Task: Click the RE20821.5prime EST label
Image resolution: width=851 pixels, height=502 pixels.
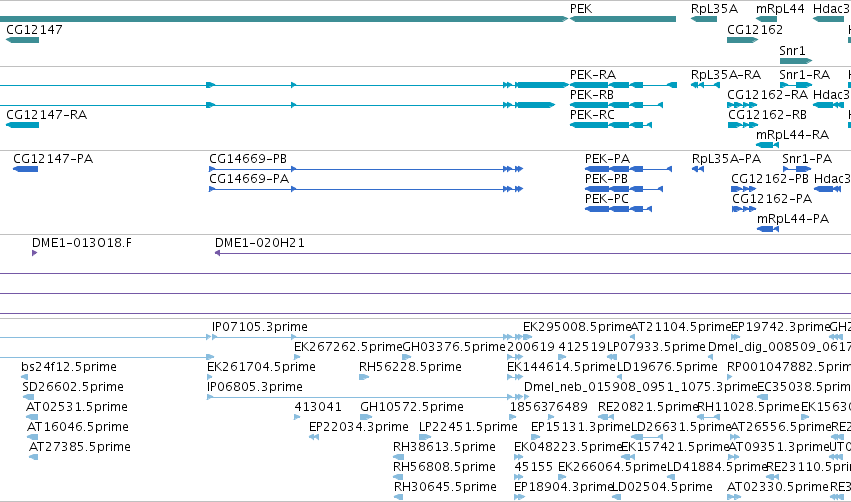Action: [x=648, y=407]
